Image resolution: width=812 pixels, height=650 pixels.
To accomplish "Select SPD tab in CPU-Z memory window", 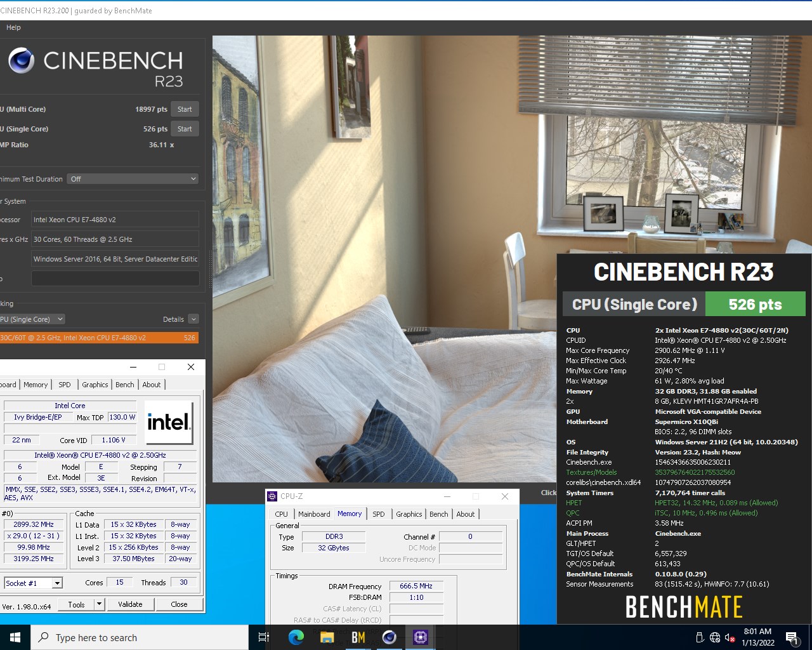I will click(379, 514).
